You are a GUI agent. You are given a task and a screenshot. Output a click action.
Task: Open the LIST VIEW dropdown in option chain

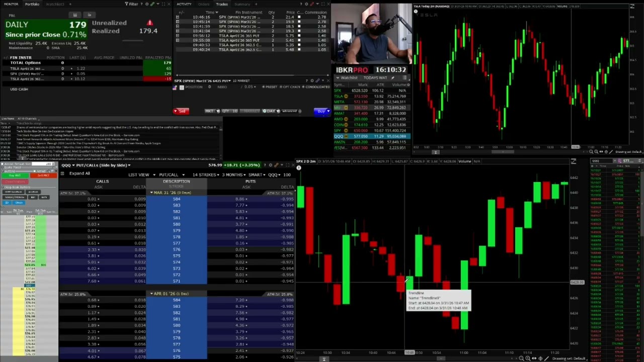tap(142, 174)
